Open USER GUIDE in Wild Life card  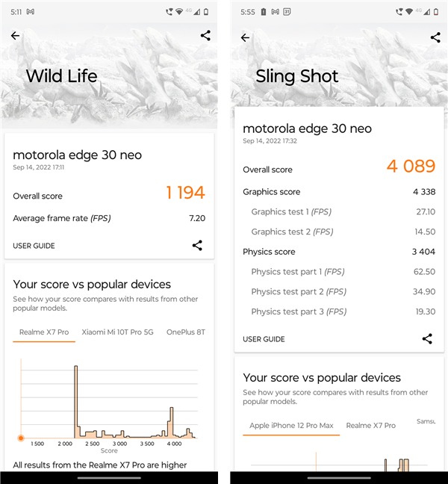click(34, 246)
